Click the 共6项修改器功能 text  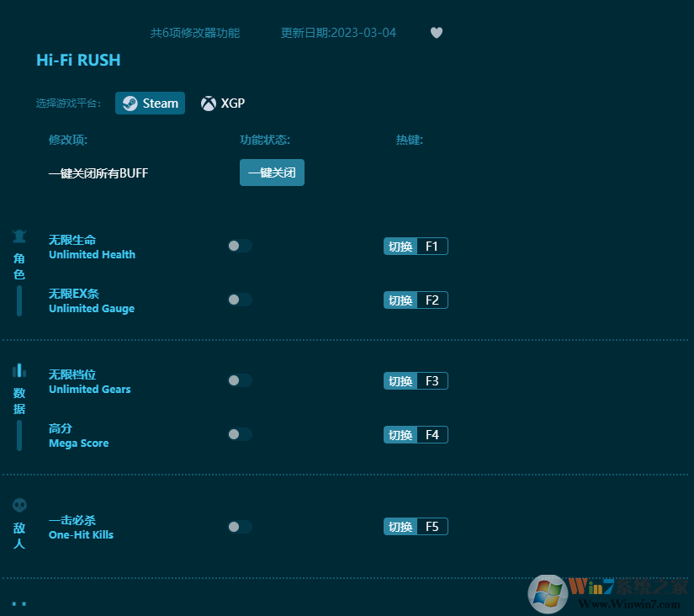click(x=195, y=33)
